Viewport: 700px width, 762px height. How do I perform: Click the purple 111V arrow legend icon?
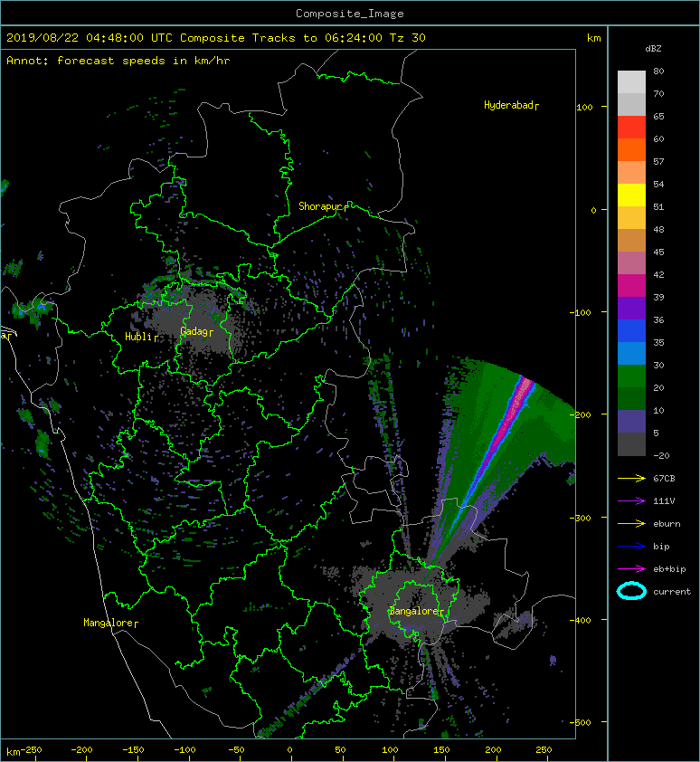(x=631, y=501)
